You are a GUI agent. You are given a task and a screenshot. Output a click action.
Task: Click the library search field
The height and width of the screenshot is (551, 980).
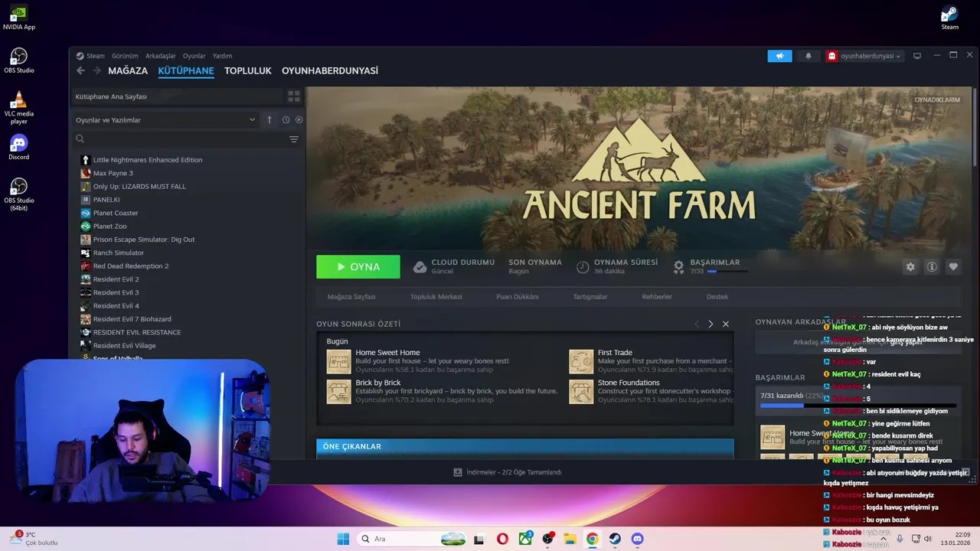[x=178, y=139]
